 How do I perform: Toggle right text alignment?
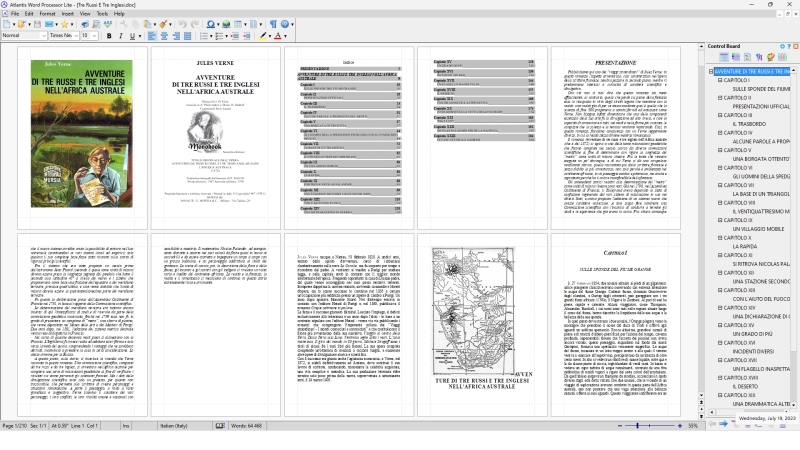176,36
